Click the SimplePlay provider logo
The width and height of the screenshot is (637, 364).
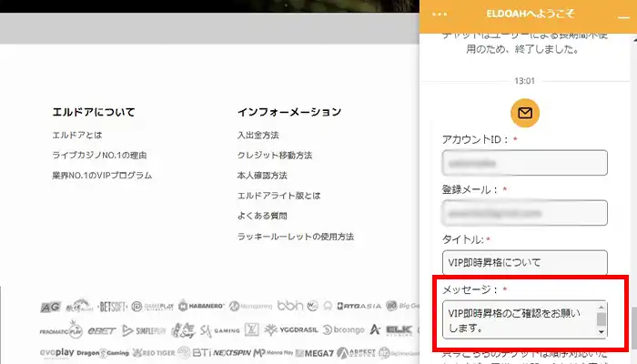tap(144, 330)
